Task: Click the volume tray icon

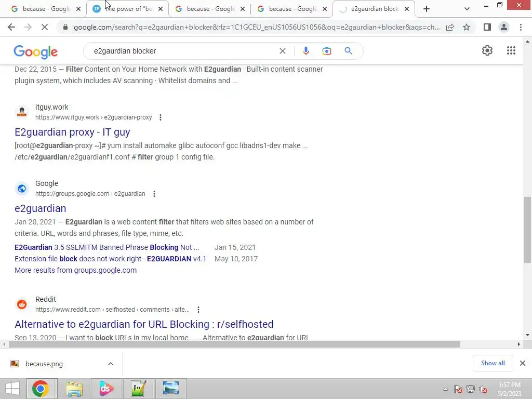Action: [483, 389]
